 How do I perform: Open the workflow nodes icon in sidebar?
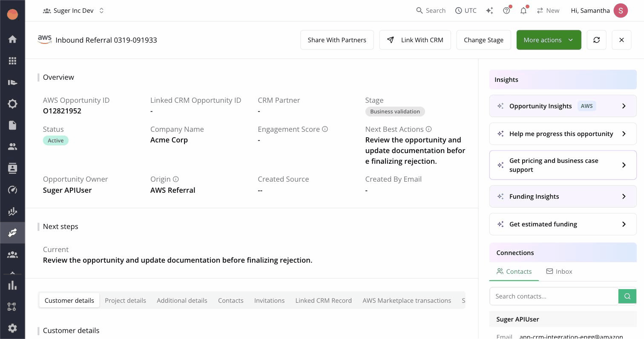point(12,307)
